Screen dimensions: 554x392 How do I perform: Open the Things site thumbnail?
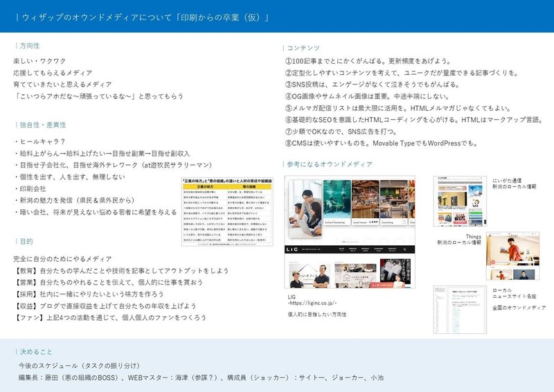point(512,256)
